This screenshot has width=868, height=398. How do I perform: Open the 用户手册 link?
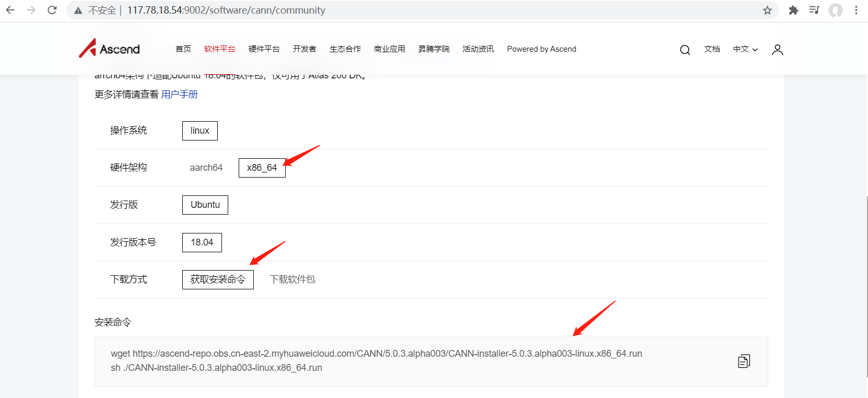[180, 95]
